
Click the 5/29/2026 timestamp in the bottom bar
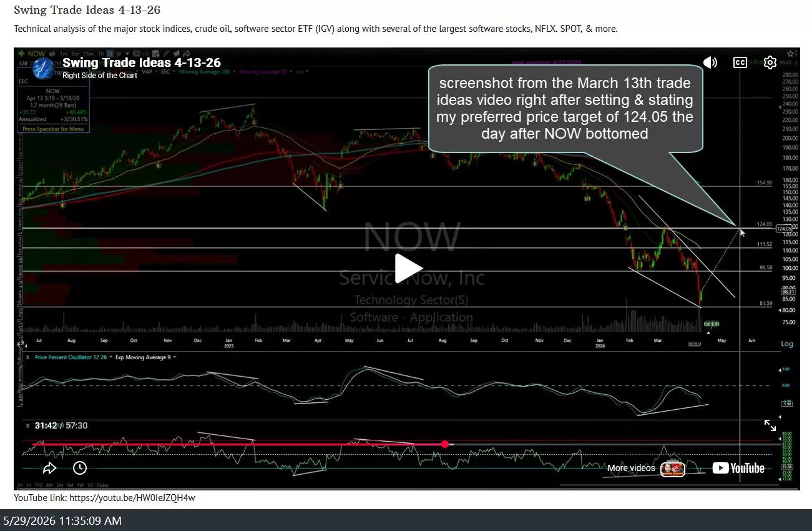click(x=63, y=520)
